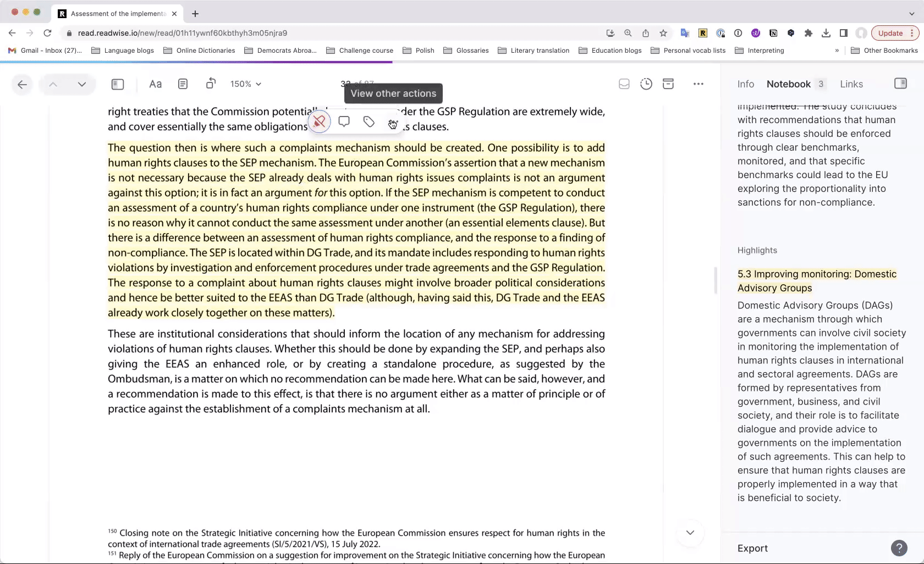
Task: Go to previous highlight with up chevron
Action: pos(53,84)
